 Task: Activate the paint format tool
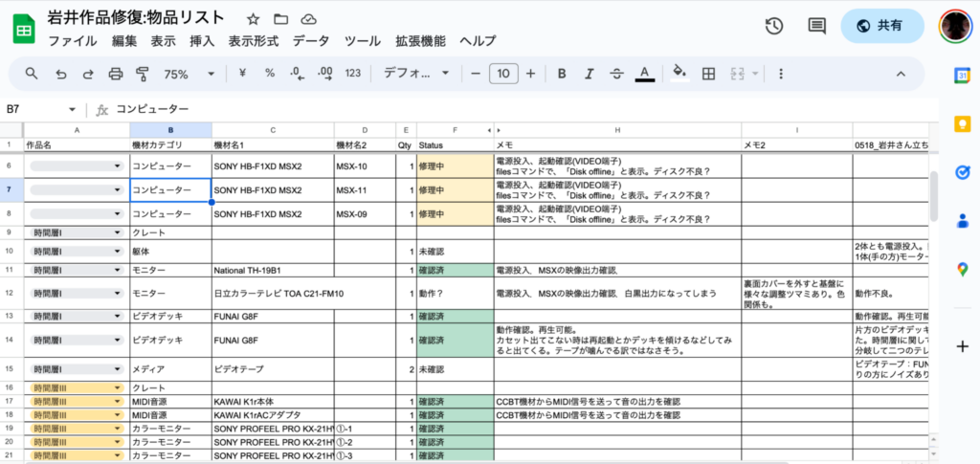143,74
